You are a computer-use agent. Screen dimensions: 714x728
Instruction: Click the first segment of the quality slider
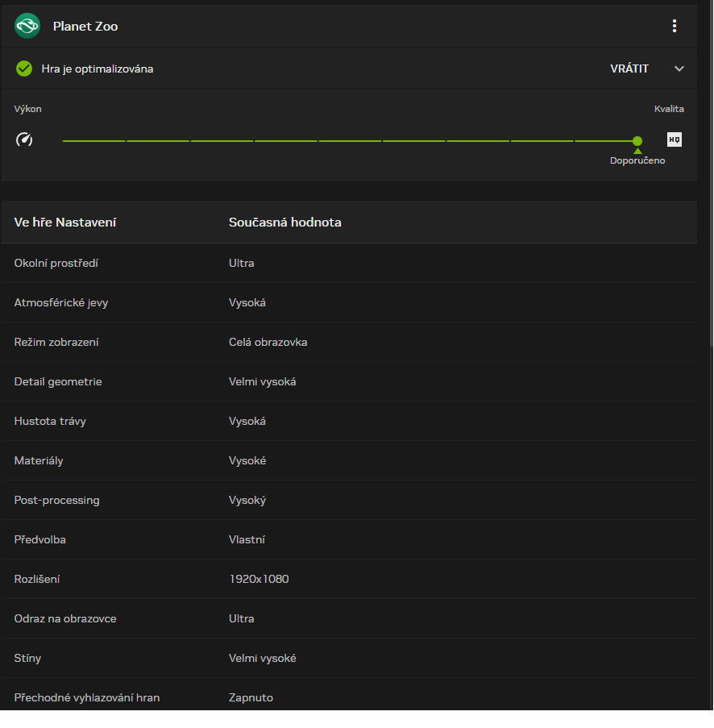pyautogui.click(x=93, y=140)
